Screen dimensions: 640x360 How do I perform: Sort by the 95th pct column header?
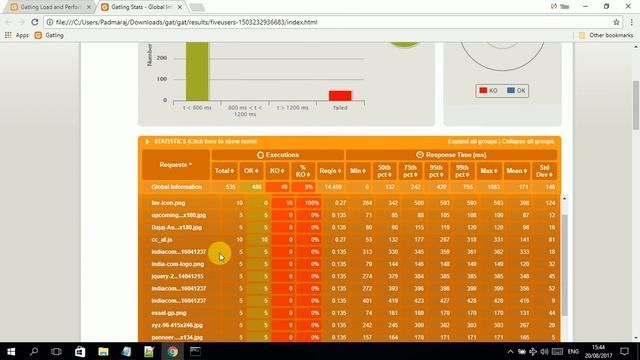436,171
